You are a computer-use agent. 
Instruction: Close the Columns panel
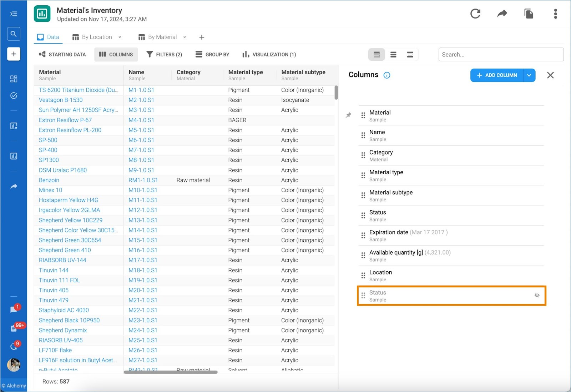(550, 75)
